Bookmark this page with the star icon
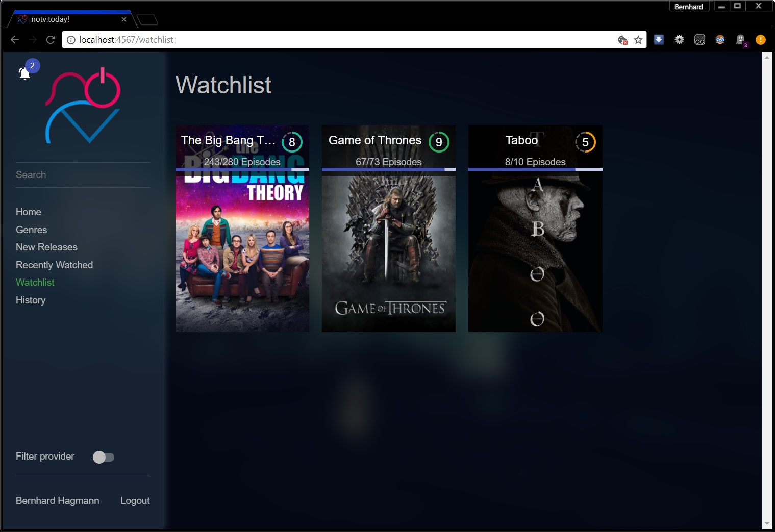This screenshot has width=775, height=532. (x=638, y=40)
